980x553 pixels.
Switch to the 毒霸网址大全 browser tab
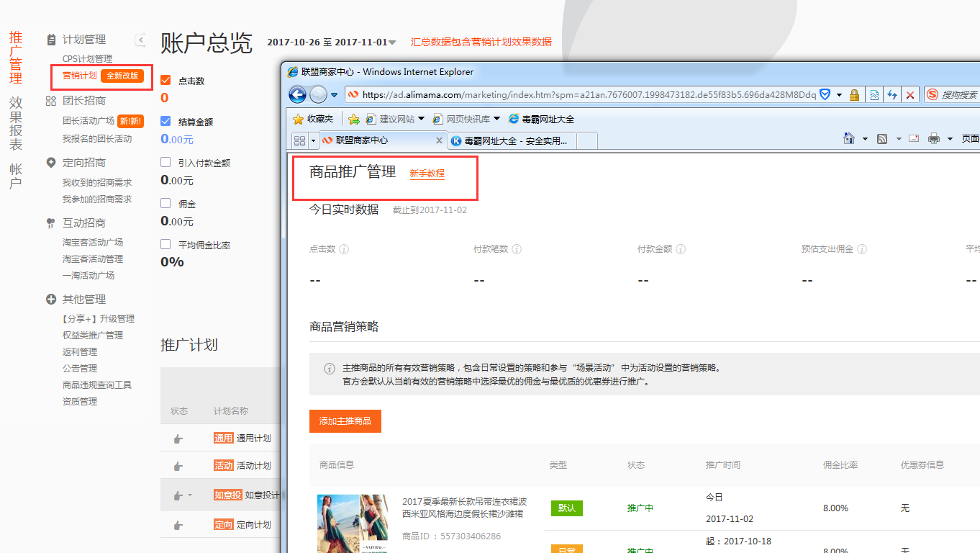(511, 141)
